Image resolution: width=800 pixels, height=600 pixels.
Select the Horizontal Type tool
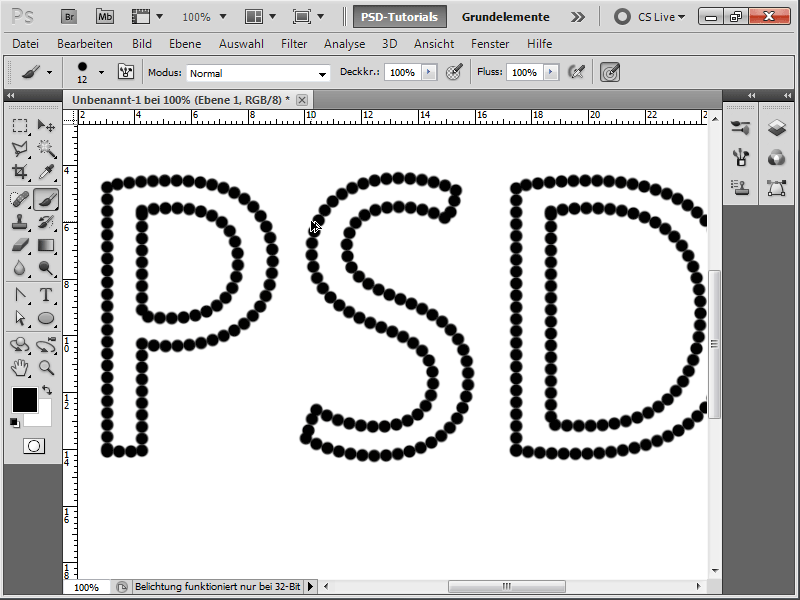pyautogui.click(x=46, y=295)
